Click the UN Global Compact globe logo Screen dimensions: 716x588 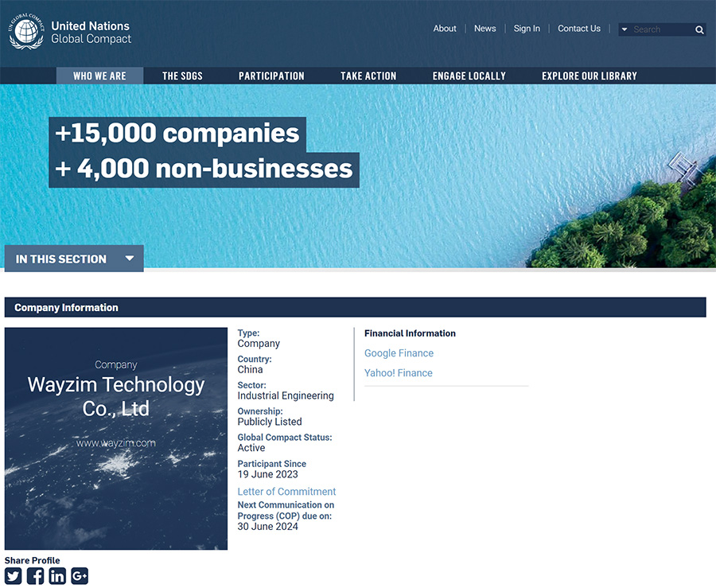(x=26, y=32)
